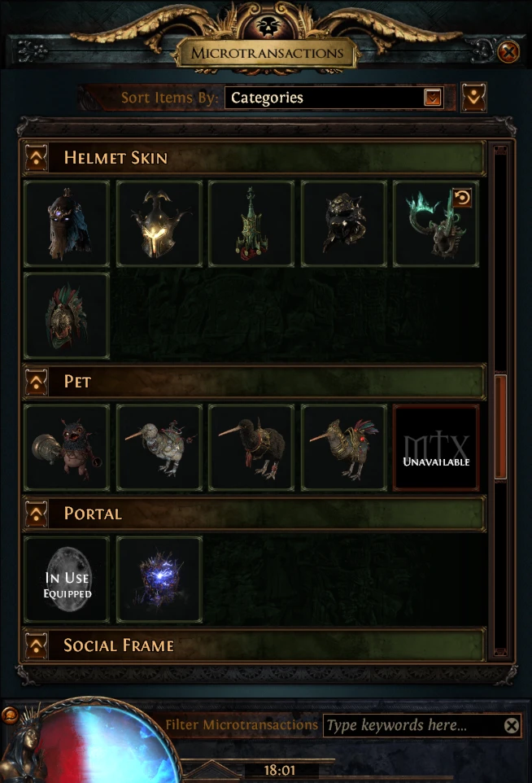The image size is (532, 783).
Task: Choose the owl creature pet with bell
Action: (67, 448)
